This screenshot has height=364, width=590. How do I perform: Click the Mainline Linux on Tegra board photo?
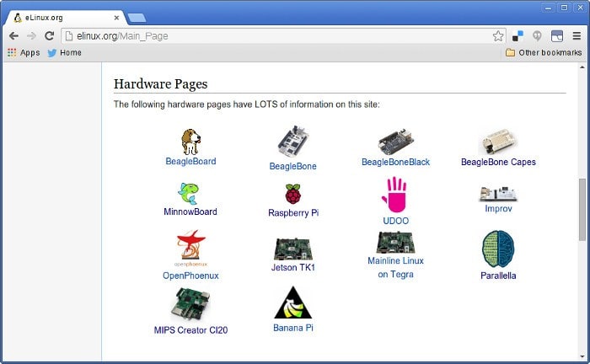click(x=396, y=242)
